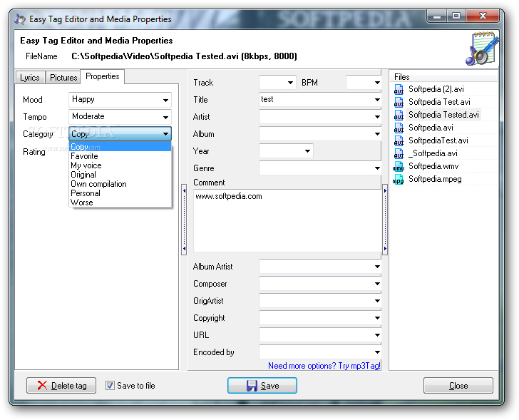Click the title bar application icon

[x=20, y=19]
